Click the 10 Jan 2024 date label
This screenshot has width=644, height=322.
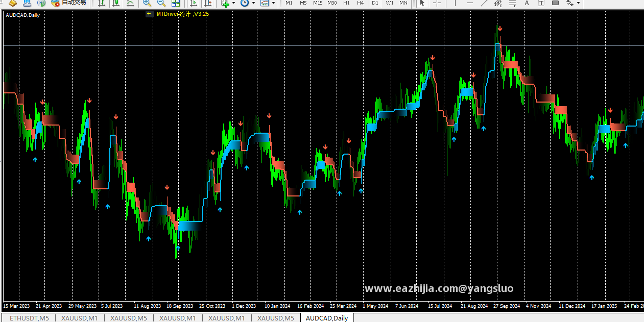[x=277, y=306]
